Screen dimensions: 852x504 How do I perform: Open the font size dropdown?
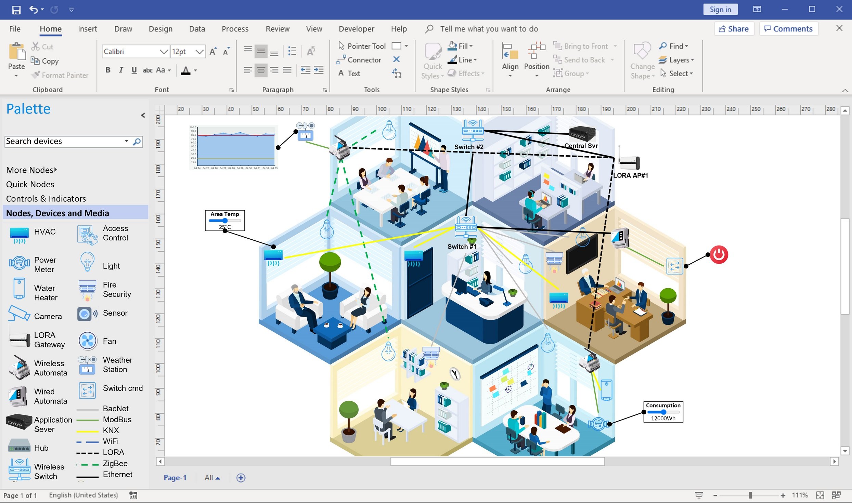199,52
